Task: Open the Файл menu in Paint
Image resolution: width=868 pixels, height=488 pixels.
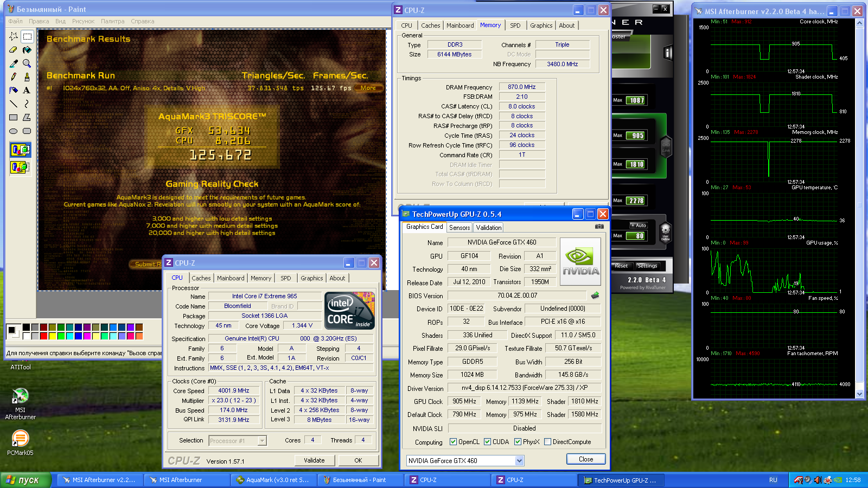Action: point(15,21)
